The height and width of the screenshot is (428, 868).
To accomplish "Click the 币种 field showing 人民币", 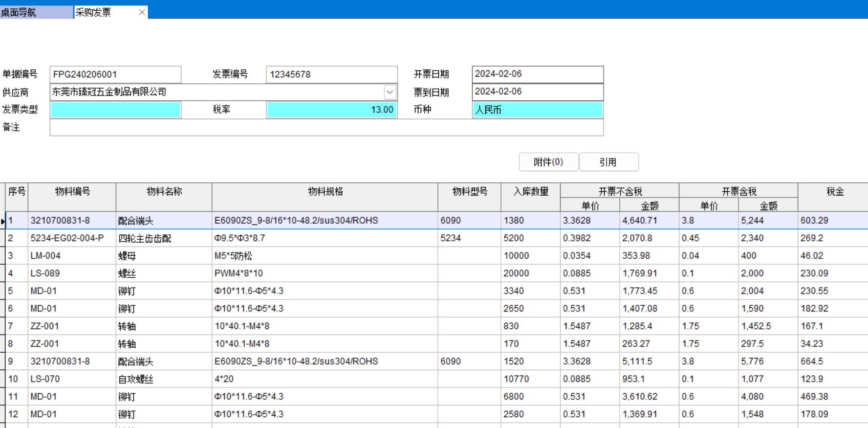I will pos(538,110).
